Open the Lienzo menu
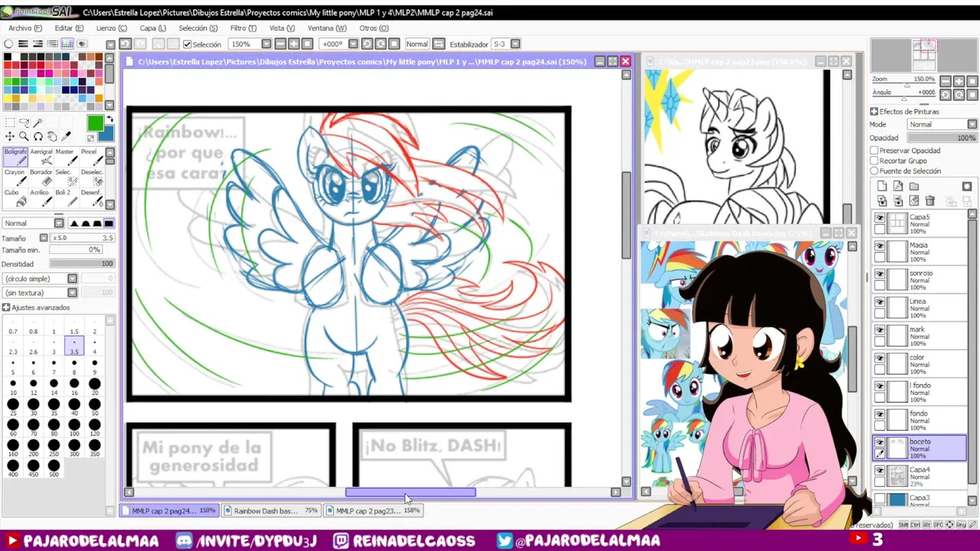The height and width of the screenshot is (551, 980). click(x=111, y=28)
